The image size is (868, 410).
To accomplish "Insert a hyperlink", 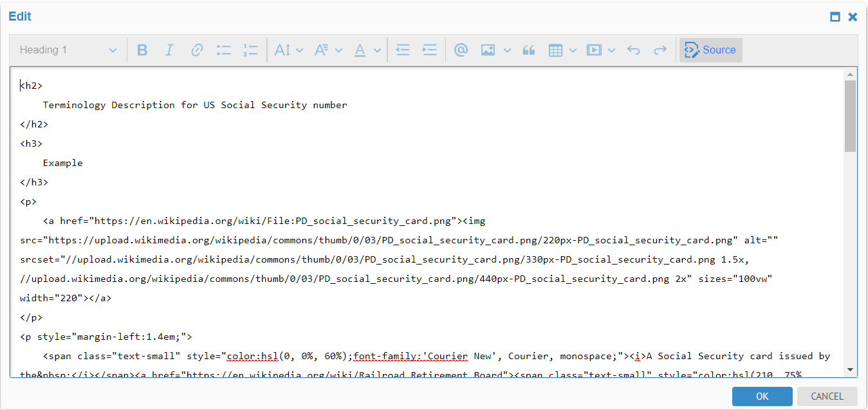I will pyautogui.click(x=196, y=50).
